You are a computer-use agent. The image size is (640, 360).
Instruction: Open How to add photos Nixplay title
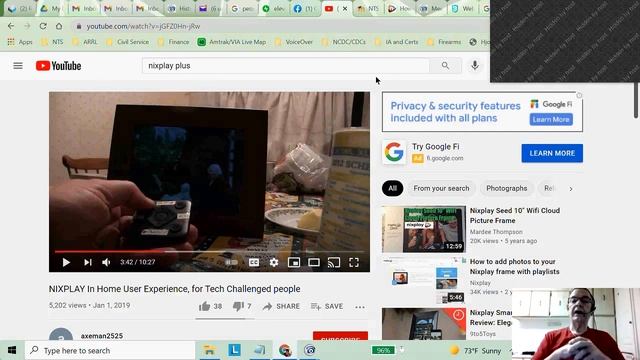click(515, 267)
